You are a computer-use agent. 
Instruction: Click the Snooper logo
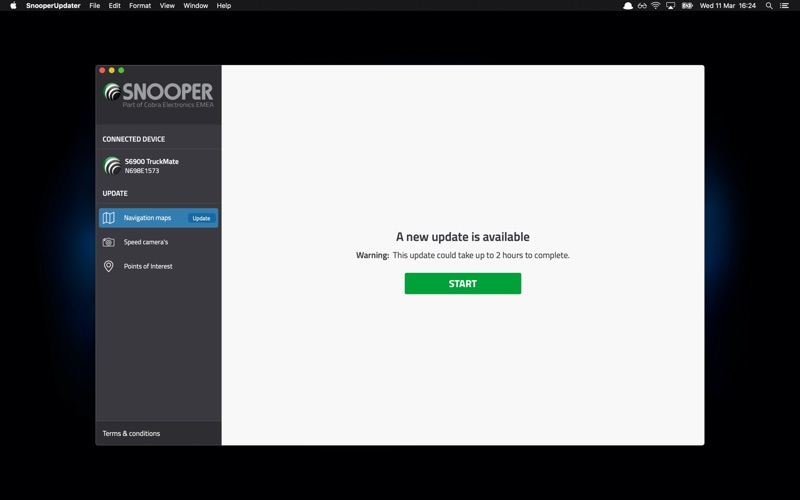pyautogui.click(x=158, y=94)
